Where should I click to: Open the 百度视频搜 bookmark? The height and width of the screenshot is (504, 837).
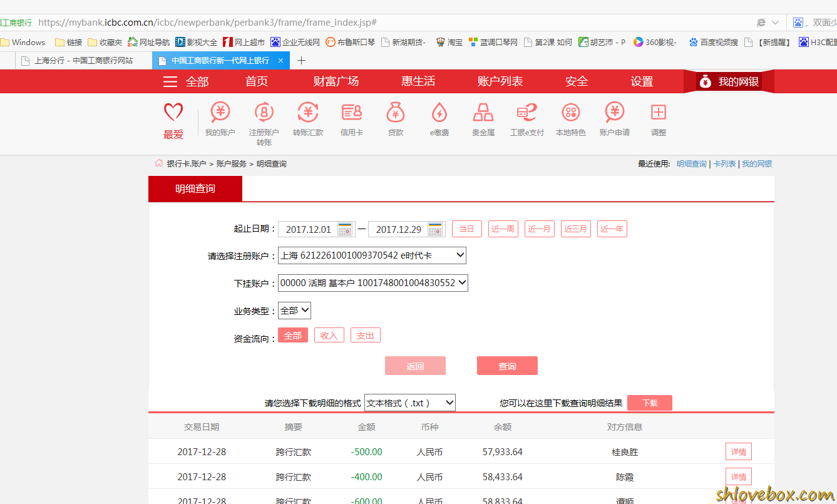click(x=713, y=42)
